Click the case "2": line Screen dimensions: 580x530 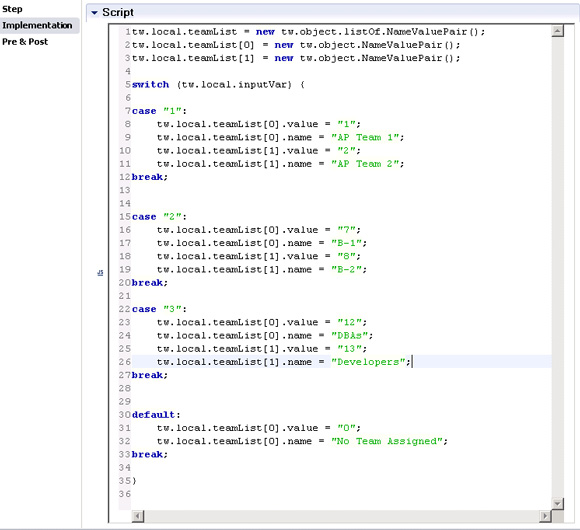[159, 217]
